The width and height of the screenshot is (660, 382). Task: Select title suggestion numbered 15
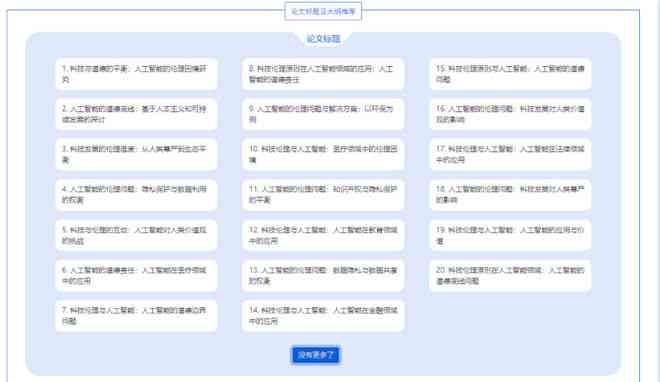510,74
